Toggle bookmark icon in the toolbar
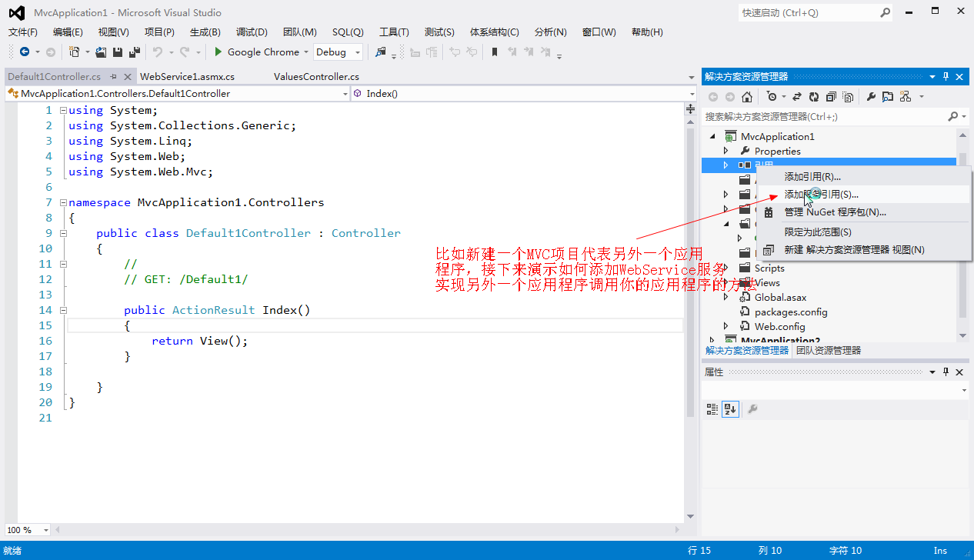This screenshot has width=974, height=560. [495, 52]
